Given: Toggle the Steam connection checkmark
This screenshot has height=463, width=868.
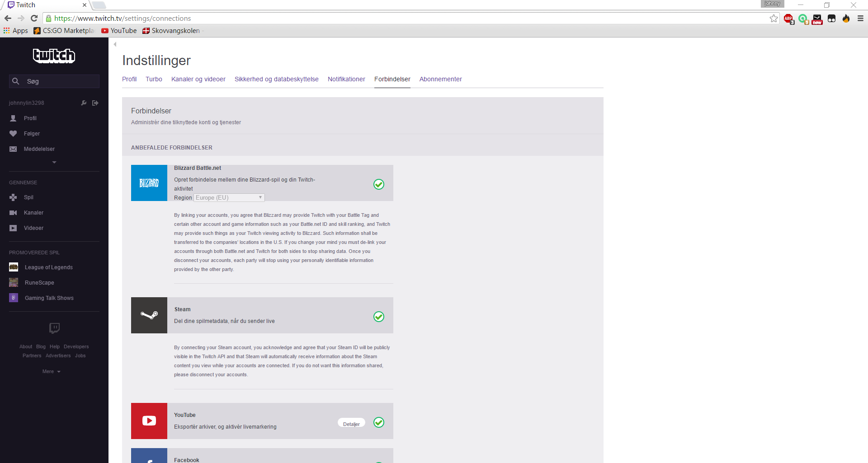Looking at the screenshot, I should pyautogui.click(x=379, y=317).
